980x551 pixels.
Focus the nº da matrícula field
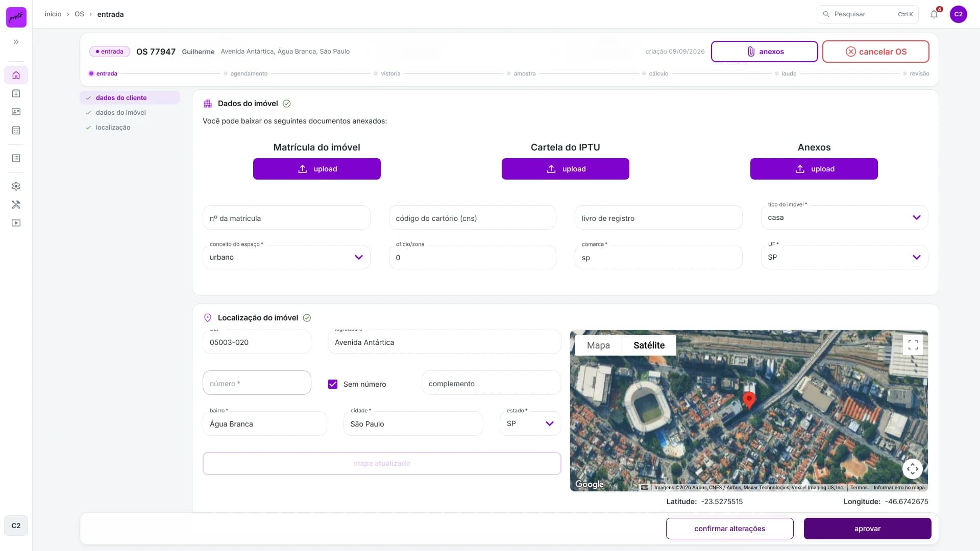pyautogui.click(x=286, y=218)
